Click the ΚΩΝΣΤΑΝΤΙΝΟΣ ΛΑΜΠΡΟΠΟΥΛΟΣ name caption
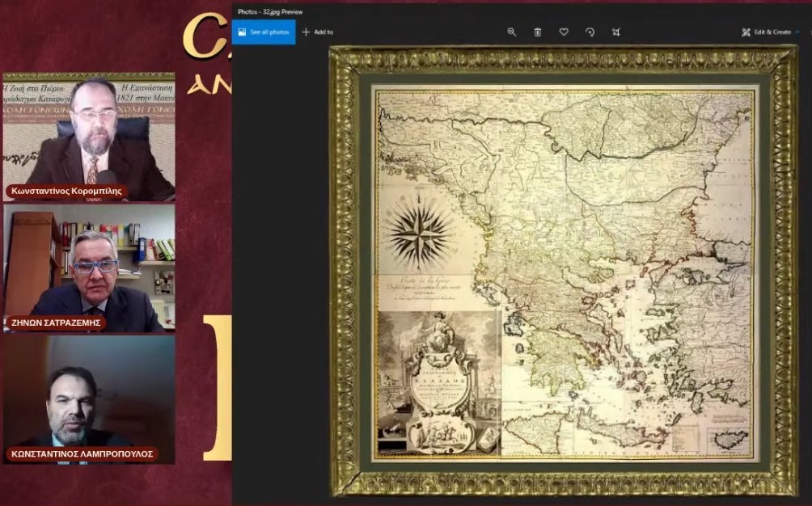Image resolution: width=812 pixels, height=506 pixels. tap(82, 454)
